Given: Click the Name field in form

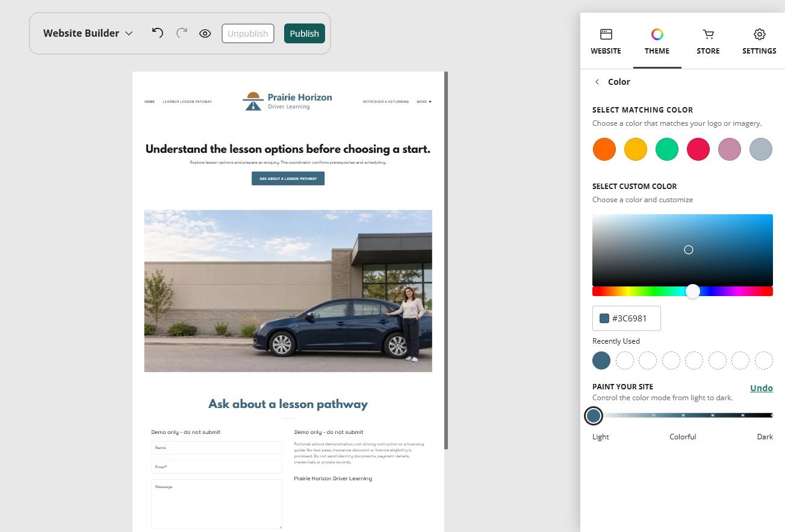Looking at the screenshot, I should [217, 448].
